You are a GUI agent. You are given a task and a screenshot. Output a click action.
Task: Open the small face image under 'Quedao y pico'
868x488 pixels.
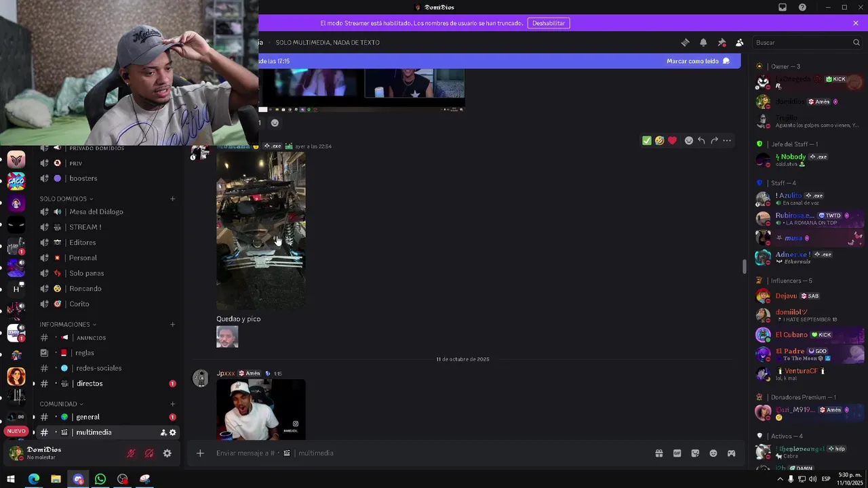point(227,337)
